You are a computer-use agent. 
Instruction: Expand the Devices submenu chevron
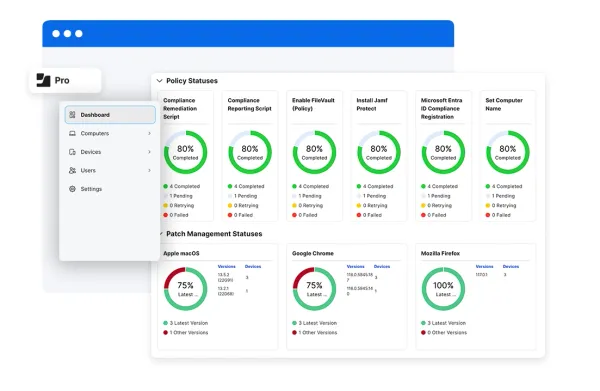[x=149, y=152]
